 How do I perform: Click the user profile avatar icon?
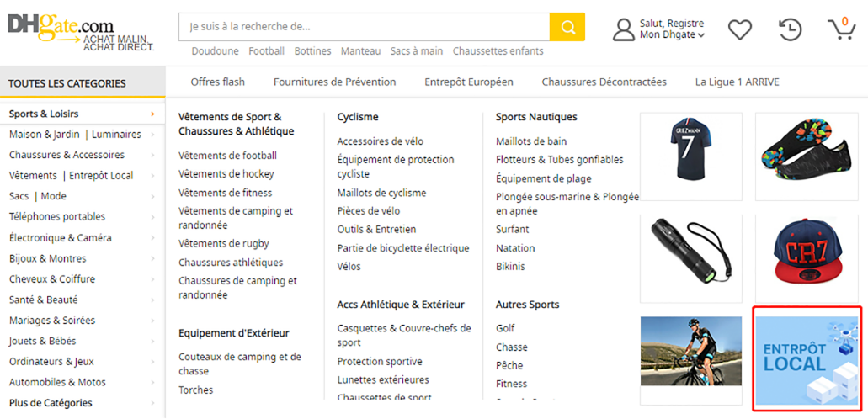coord(624,30)
